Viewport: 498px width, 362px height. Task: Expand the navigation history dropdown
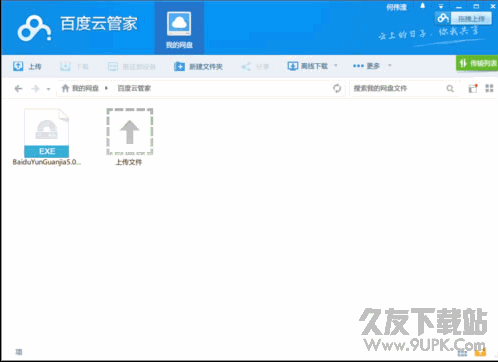(49, 89)
